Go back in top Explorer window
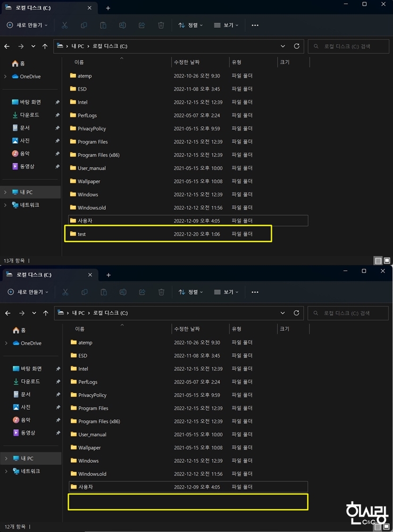 tap(7, 46)
